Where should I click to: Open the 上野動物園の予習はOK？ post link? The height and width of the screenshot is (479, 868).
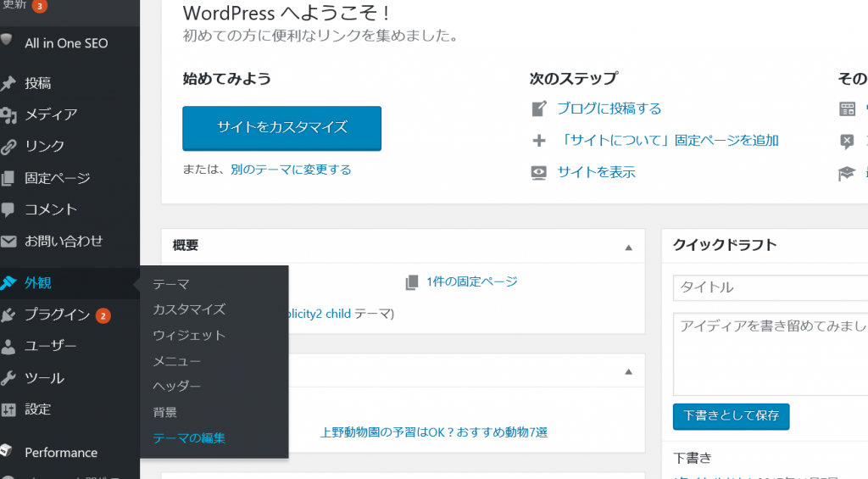click(x=434, y=432)
